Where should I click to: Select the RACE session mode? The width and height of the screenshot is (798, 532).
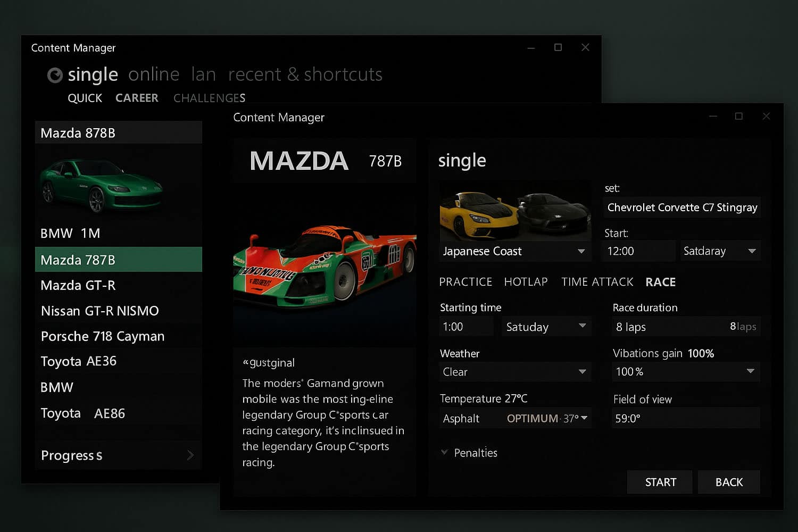coord(660,282)
